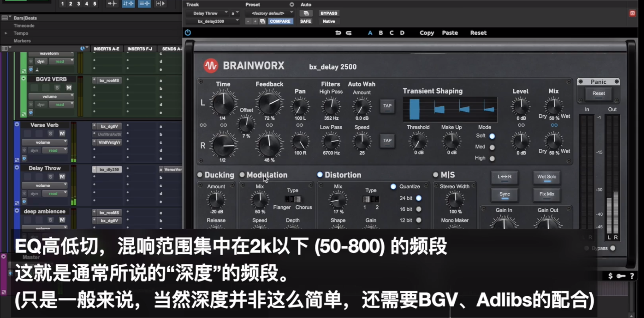Click the undo arrow in plugin toolbar

338,33
